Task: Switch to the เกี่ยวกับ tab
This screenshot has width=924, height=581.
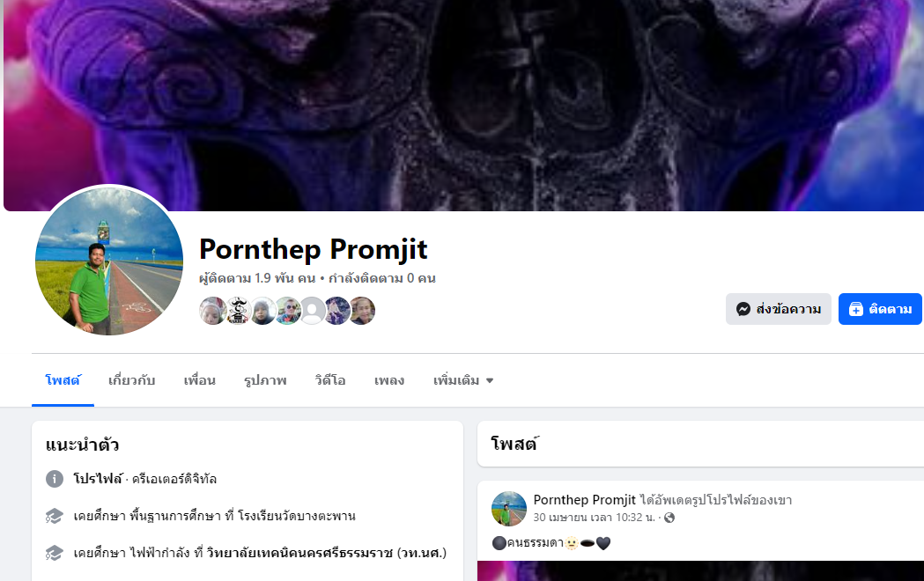Action: point(131,381)
